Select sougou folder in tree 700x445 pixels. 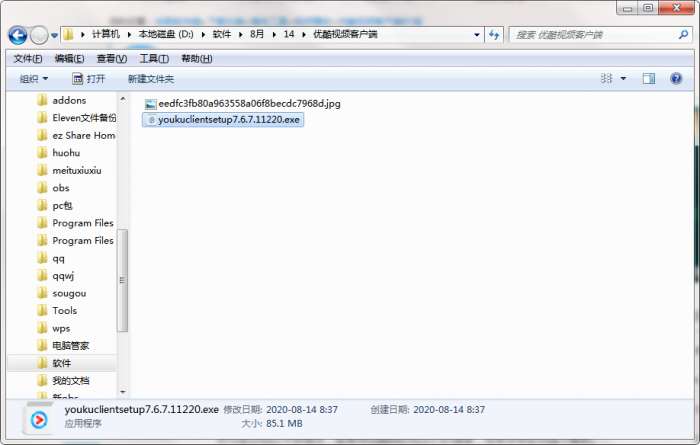pyautogui.click(x=69, y=293)
